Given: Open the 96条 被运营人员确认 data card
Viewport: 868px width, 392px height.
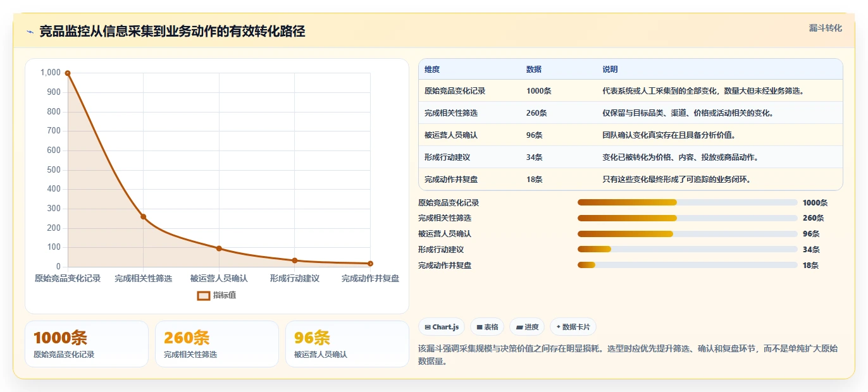Looking at the screenshot, I should point(347,344).
